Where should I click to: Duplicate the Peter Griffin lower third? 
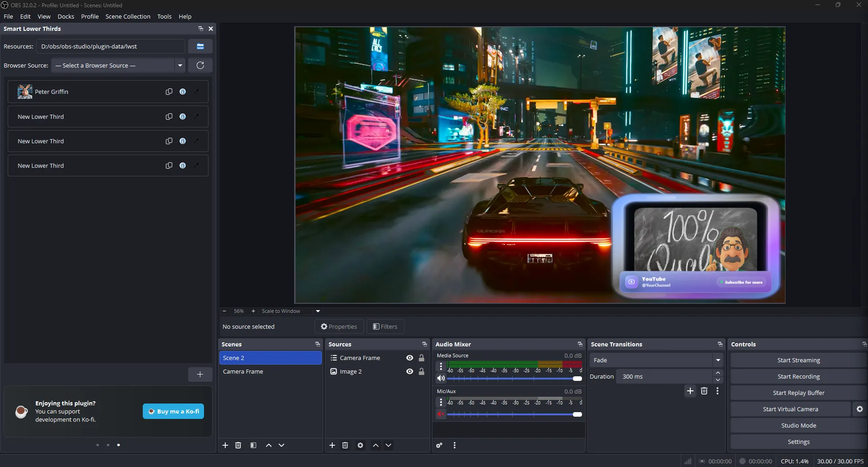(169, 92)
